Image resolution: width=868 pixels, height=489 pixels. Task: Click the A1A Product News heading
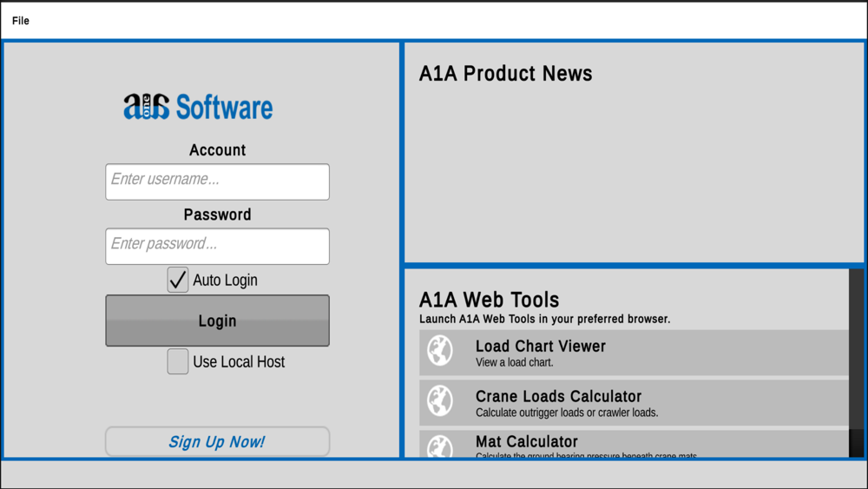click(505, 74)
